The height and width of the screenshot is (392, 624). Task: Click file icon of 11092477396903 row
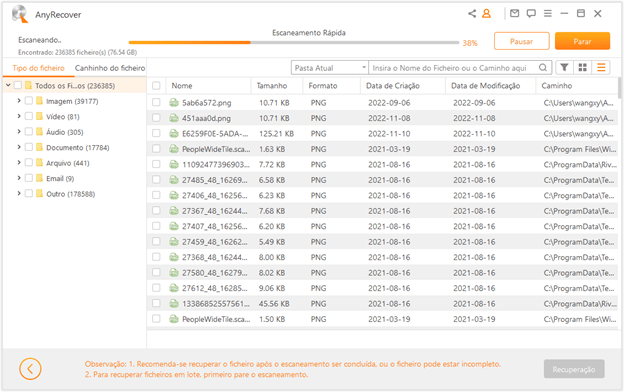click(x=174, y=164)
